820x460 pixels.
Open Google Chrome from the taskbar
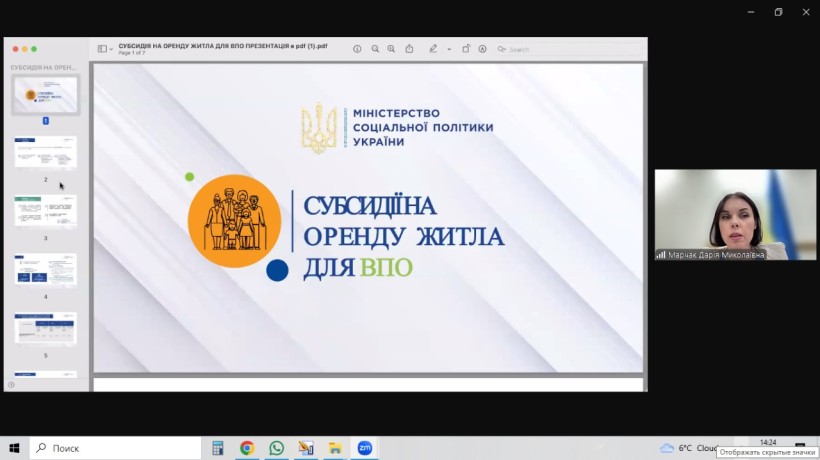point(247,448)
